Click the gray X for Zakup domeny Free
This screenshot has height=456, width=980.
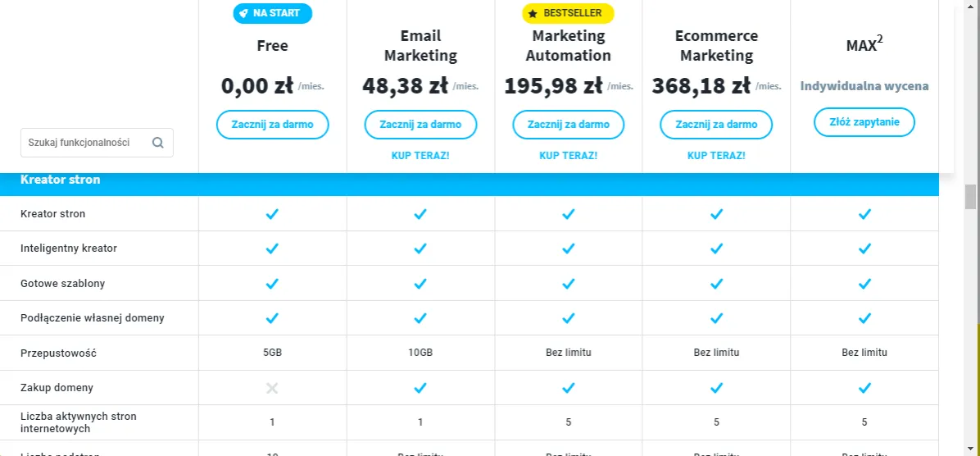tap(272, 388)
